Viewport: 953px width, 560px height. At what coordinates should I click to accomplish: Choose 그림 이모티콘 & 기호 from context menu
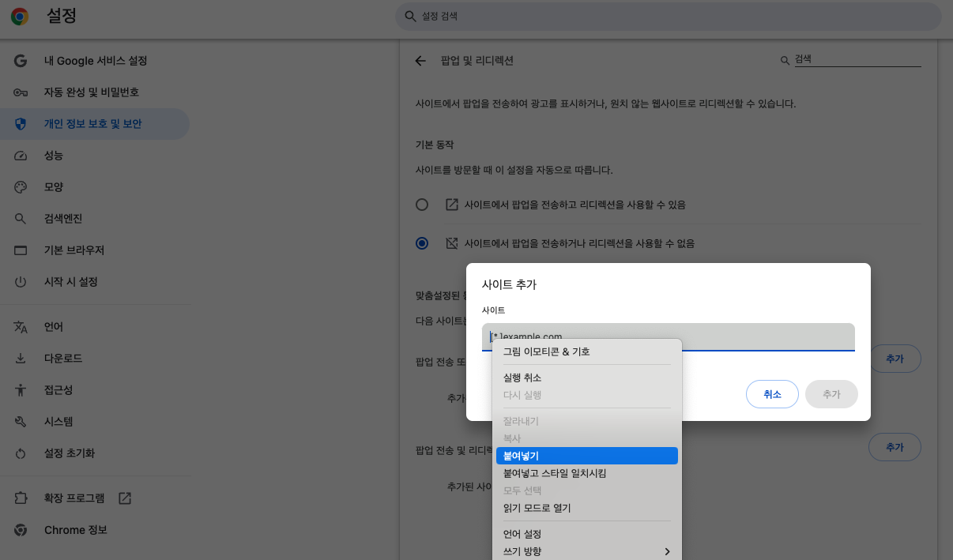[x=586, y=351]
